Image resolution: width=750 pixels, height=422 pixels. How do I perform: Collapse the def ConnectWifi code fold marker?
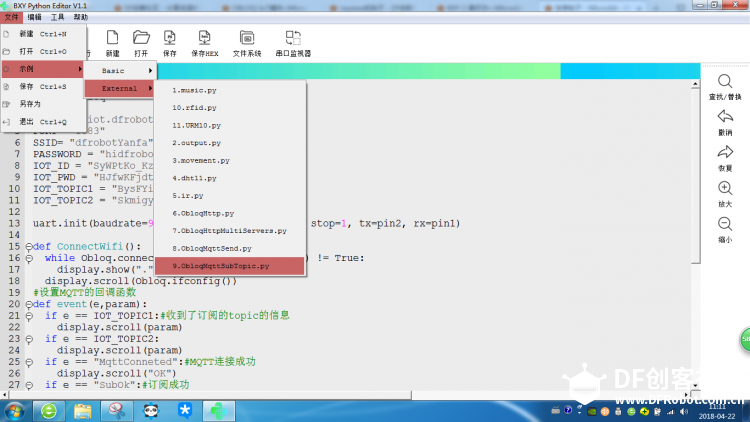click(x=29, y=247)
